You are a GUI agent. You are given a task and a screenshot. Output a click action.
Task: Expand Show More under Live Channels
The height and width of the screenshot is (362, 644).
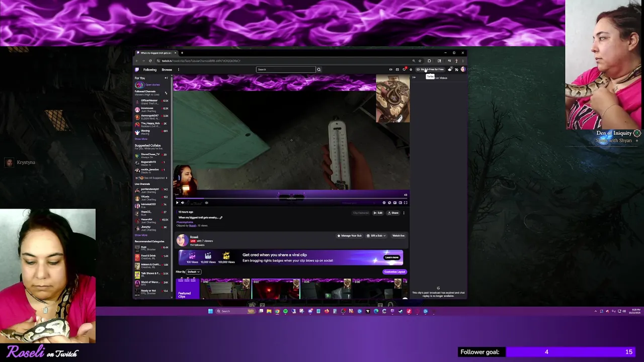[x=141, y=235]
